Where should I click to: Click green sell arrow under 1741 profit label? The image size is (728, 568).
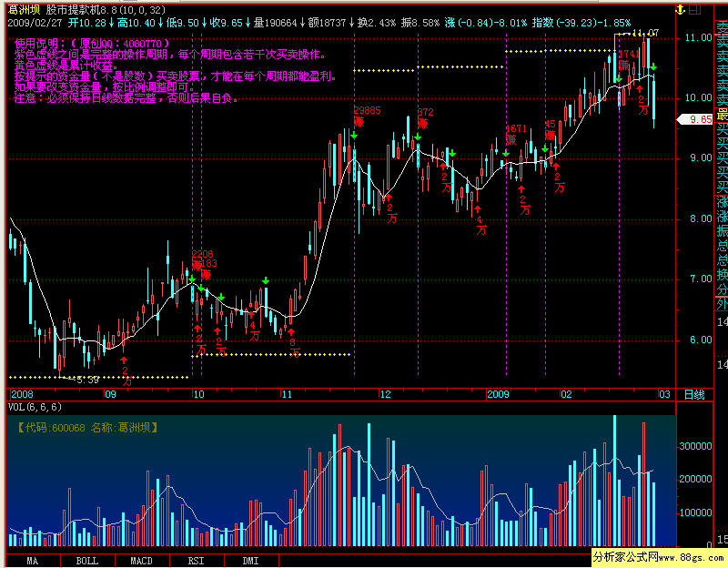click(x=619, y=79)
